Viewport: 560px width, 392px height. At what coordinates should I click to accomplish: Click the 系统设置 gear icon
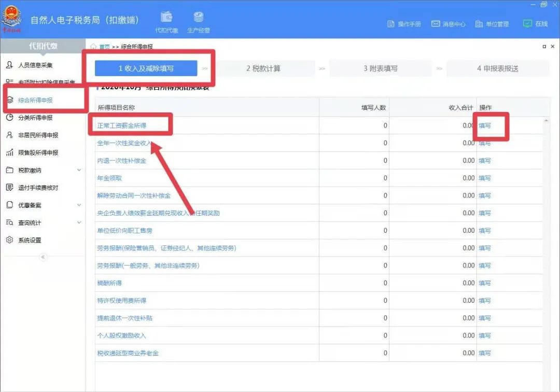click(10, 240)
